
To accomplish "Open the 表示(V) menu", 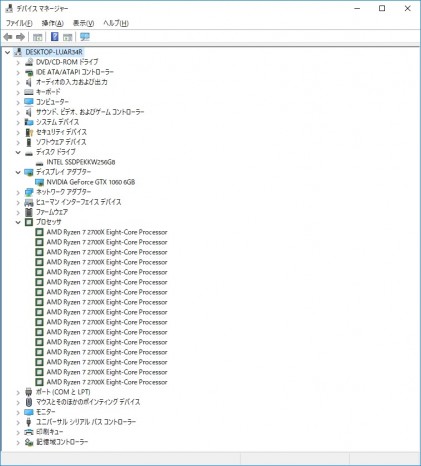I will (83, 23).
